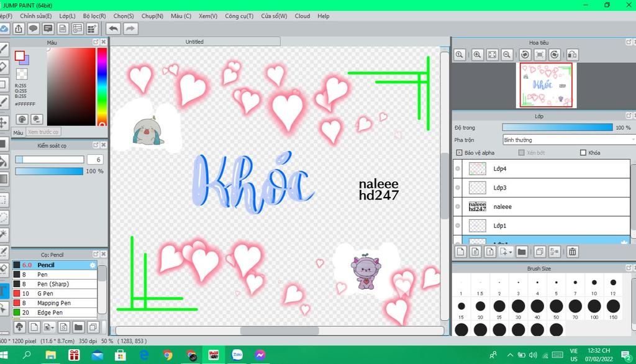
Task: Select the Pen (Sharp) brush
Action: click(55, 284)
